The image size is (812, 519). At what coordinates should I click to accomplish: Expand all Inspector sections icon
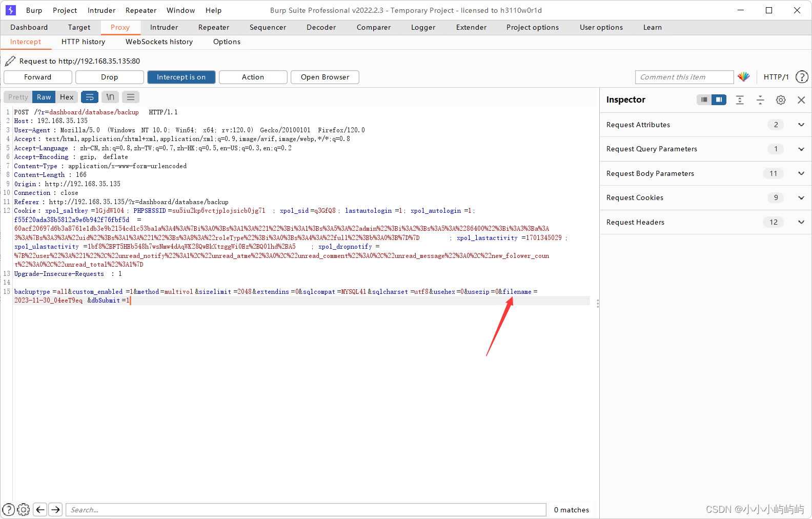[x=740, y=100]
